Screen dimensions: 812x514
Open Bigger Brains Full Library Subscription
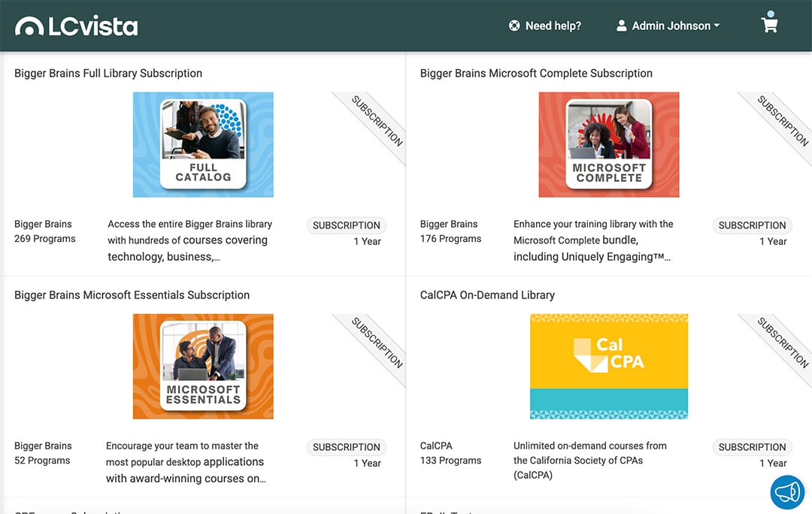pyautogui.click(x=108, y=73)
